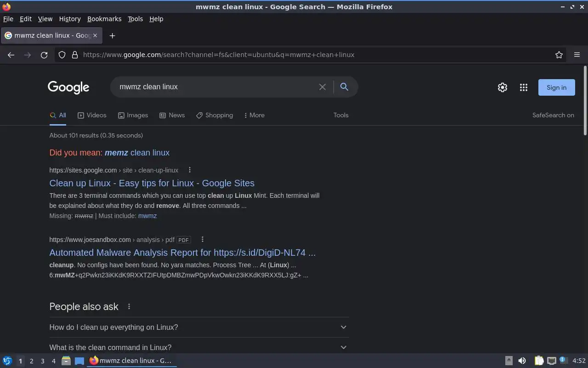
Task: Open the View menu
Action: click(45, 19)
